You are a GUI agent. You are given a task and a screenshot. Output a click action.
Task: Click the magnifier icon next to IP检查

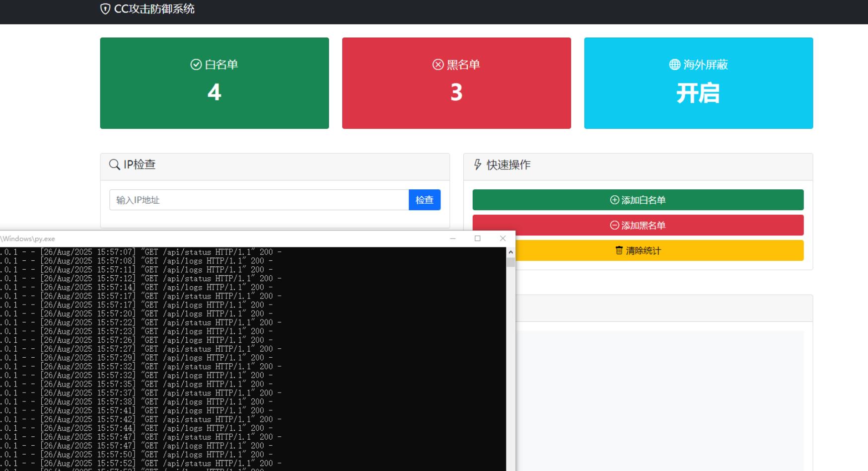pos(115,164)
